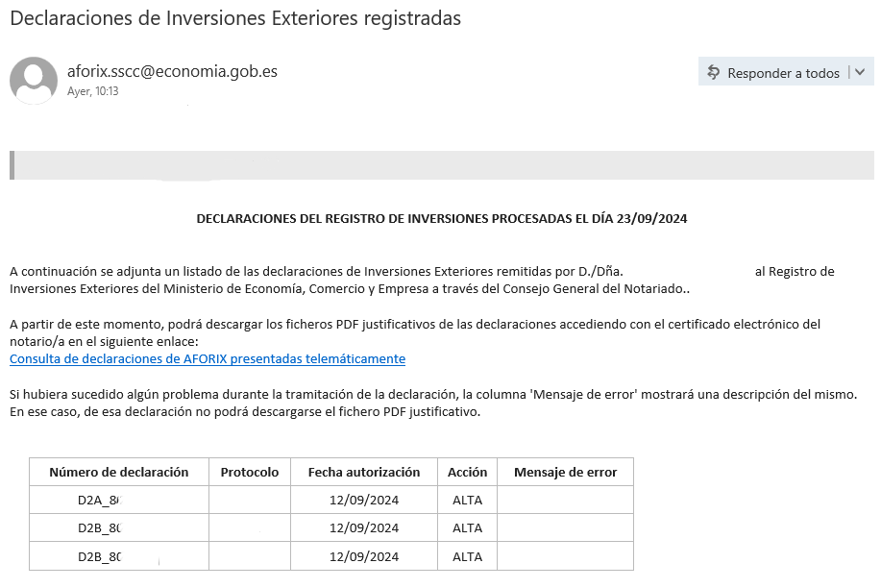This screenshot has height=588, width=881.
Task: Open the Consulta de declaraciones de AFORIX link
Action: tap(208, 358)
